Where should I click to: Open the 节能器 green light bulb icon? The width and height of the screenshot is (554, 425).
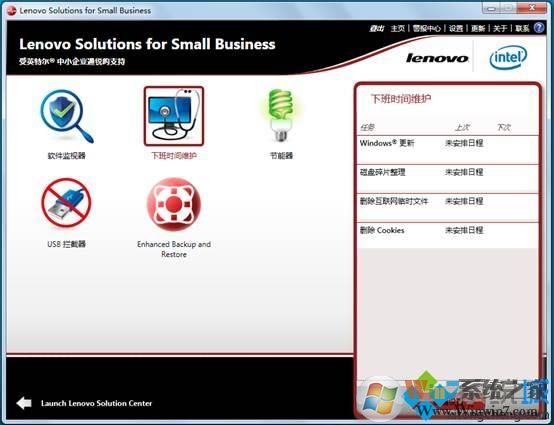[x=281, y=115]
